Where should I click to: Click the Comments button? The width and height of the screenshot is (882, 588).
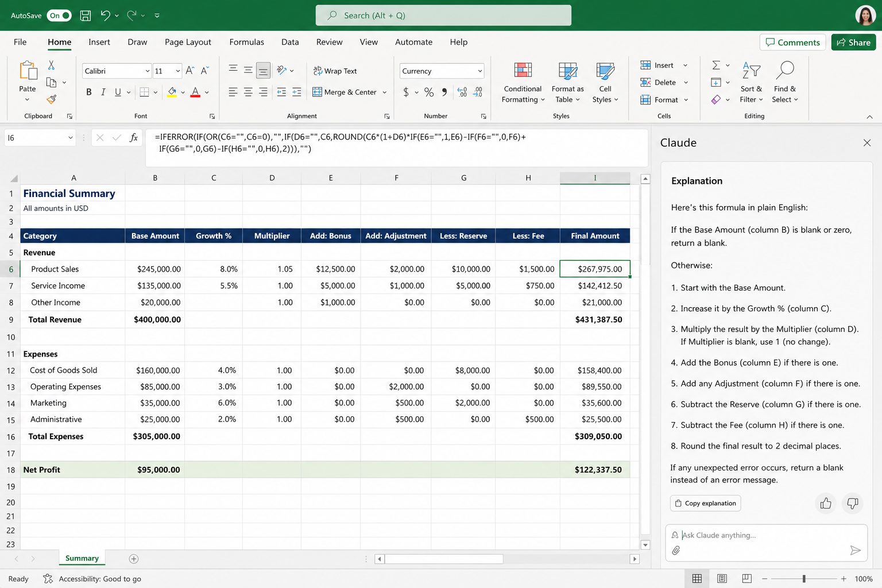(x=793, y=42)
